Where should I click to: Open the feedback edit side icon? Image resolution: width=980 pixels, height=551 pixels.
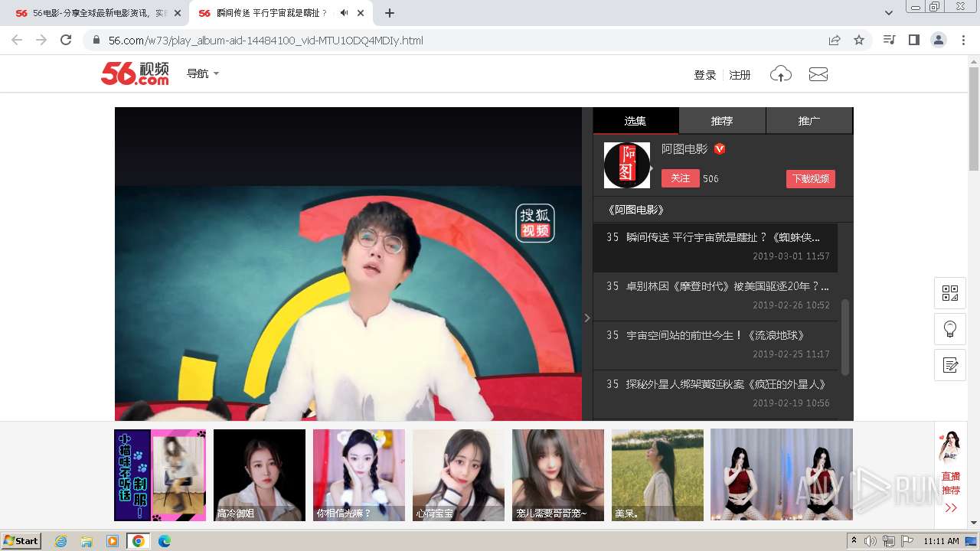tap(950, 365)
